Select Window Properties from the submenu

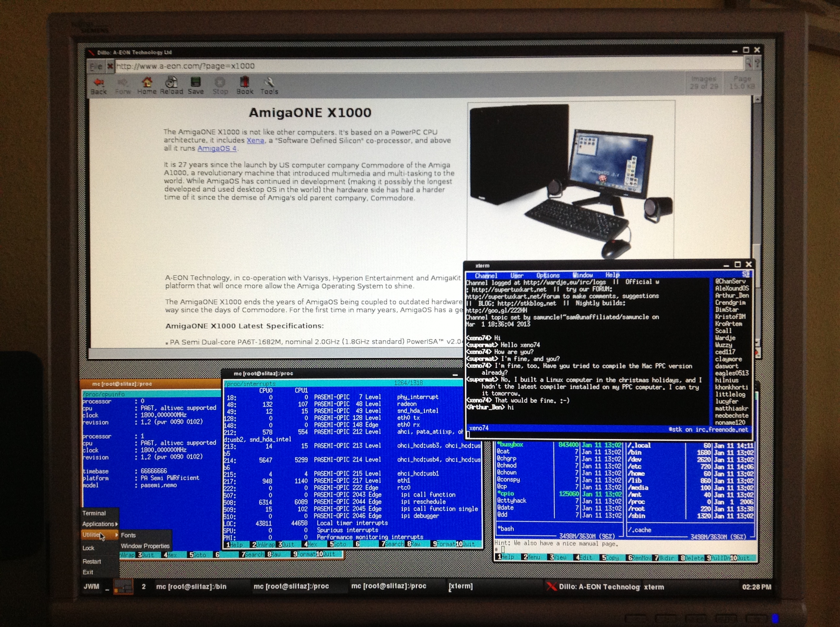(145, 546)
